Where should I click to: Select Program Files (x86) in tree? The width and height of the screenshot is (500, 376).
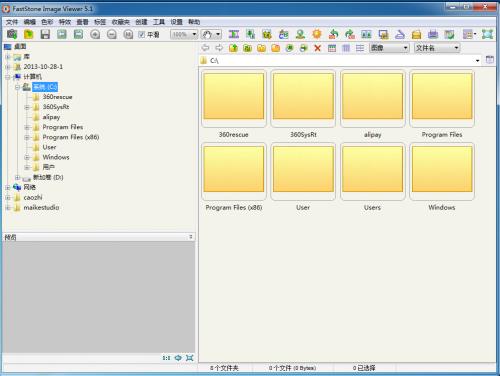click(71, 137)
